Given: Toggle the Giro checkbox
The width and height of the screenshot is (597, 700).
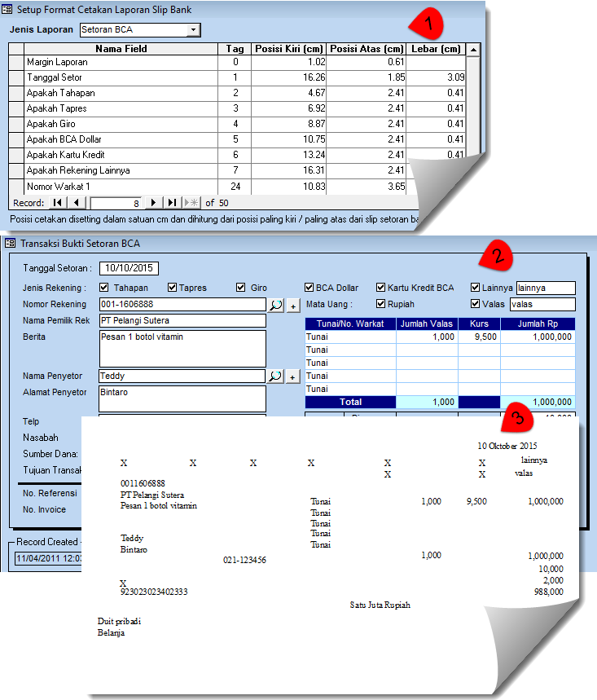Looking at the screenshot, I should [x=240, y=288].
